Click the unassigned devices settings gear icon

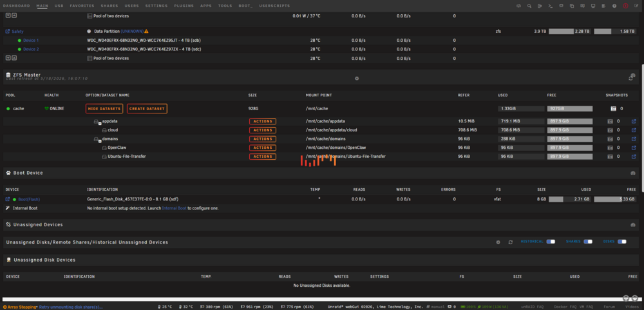click(x=498, y=242)
